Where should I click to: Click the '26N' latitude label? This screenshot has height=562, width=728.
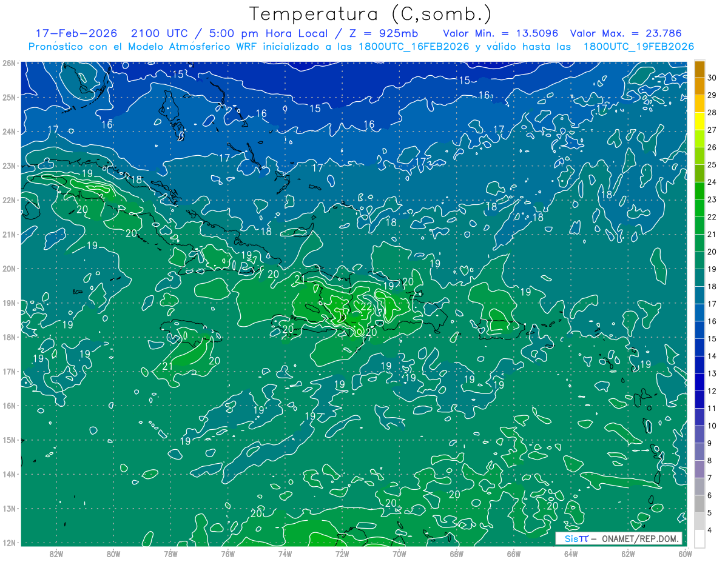tap(9, 63)
